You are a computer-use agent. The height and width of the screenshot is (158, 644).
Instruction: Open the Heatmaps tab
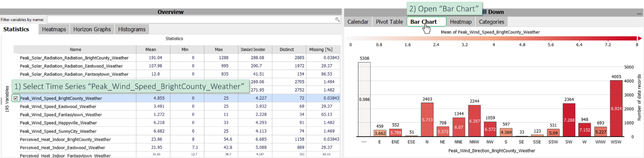point(54,29)
